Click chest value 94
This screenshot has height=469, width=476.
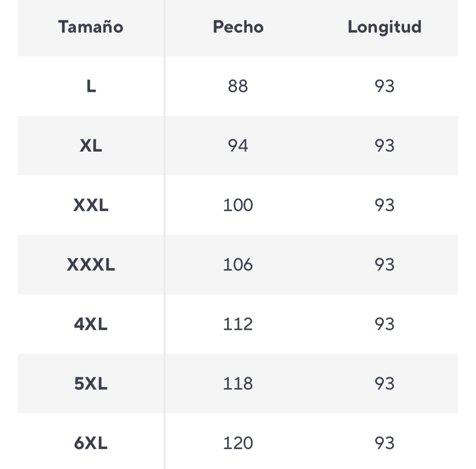(238, 146)
